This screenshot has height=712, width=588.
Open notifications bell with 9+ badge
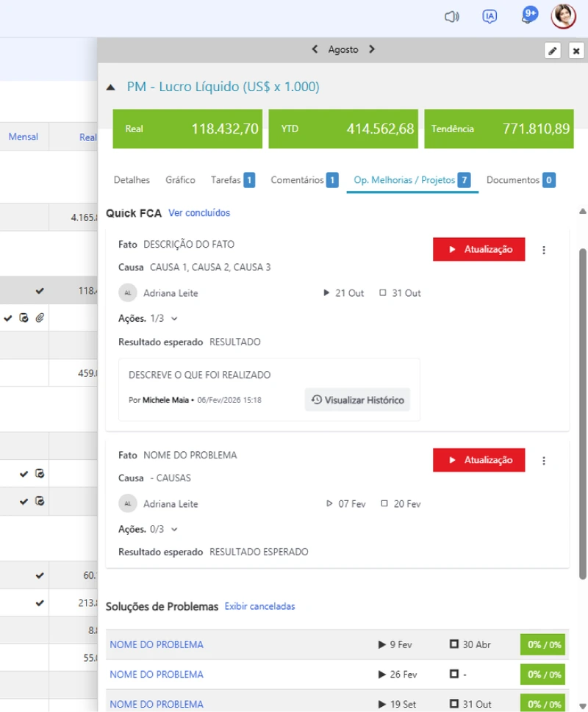coord(529,15)
